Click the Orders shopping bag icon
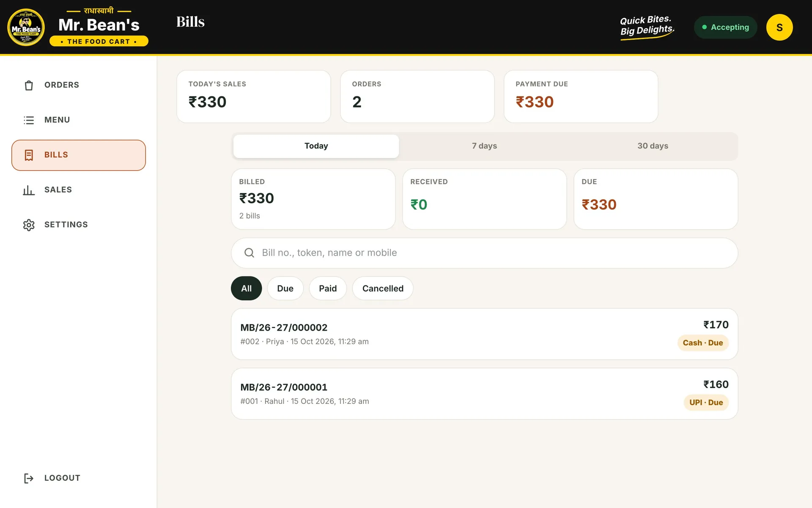This screenshot has height=508, width=812. 29,85
